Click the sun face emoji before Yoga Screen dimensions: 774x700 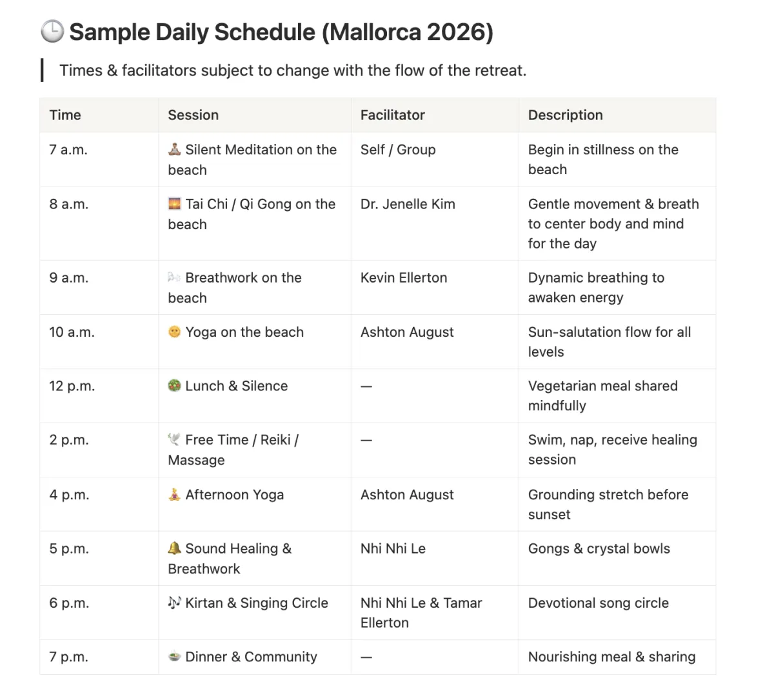coord(174,332)
